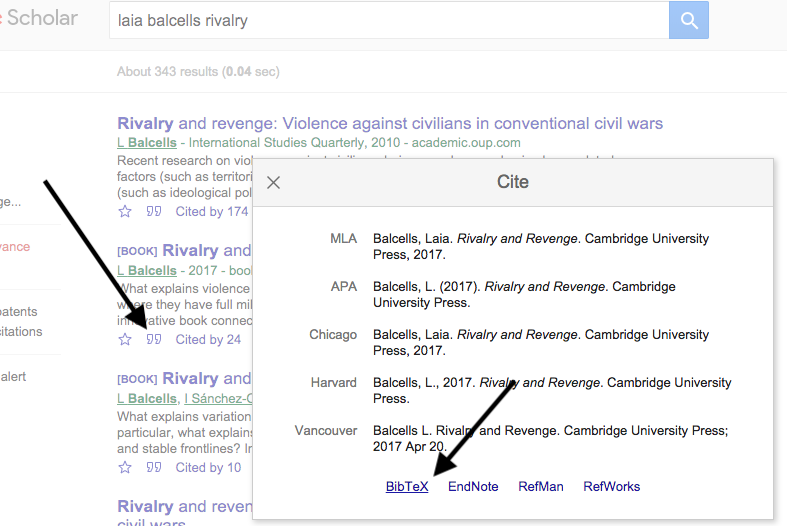Toggle the citations sidebar option

pos(21,332)
